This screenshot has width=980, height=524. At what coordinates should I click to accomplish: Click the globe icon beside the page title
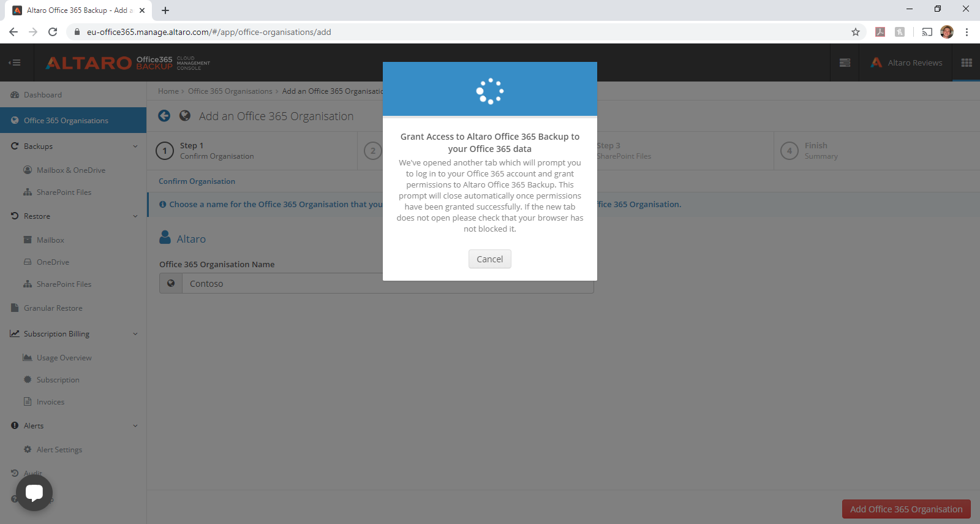[x=185, y=116]
